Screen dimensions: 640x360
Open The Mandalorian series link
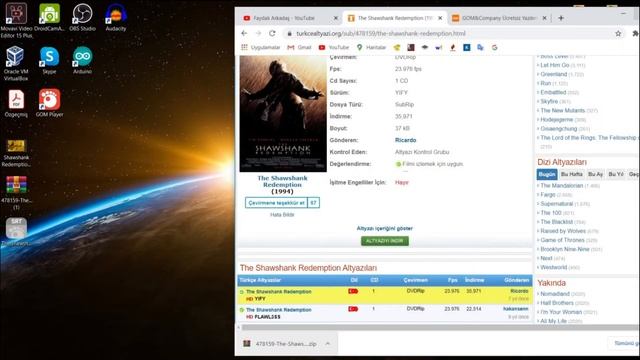[562, 186]
